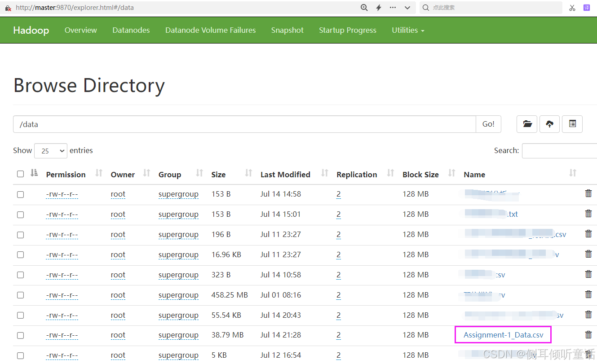Sort table by Permission column arrows
The image size is (597, 364).
coord(99,173)
